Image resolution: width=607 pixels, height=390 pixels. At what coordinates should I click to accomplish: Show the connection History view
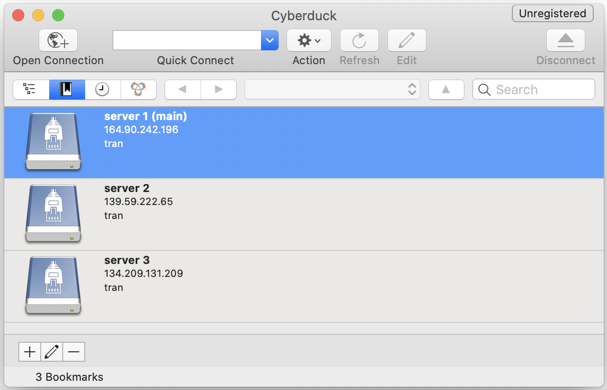103,89
